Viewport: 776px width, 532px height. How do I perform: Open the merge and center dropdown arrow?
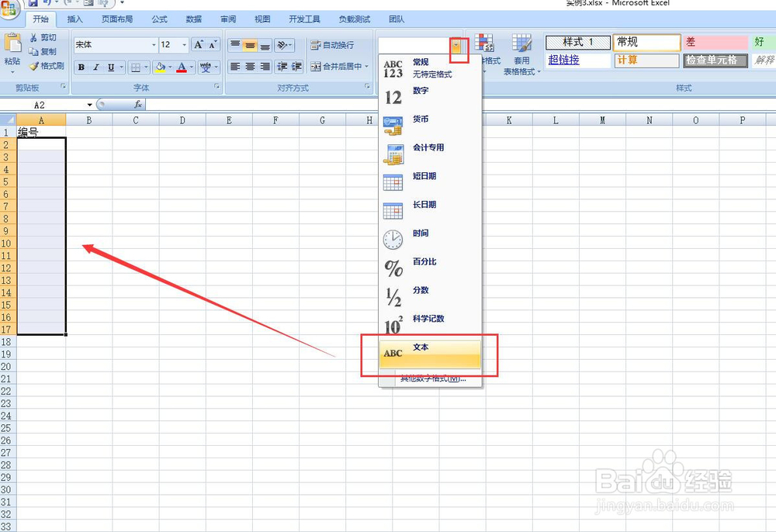point(367,66)
